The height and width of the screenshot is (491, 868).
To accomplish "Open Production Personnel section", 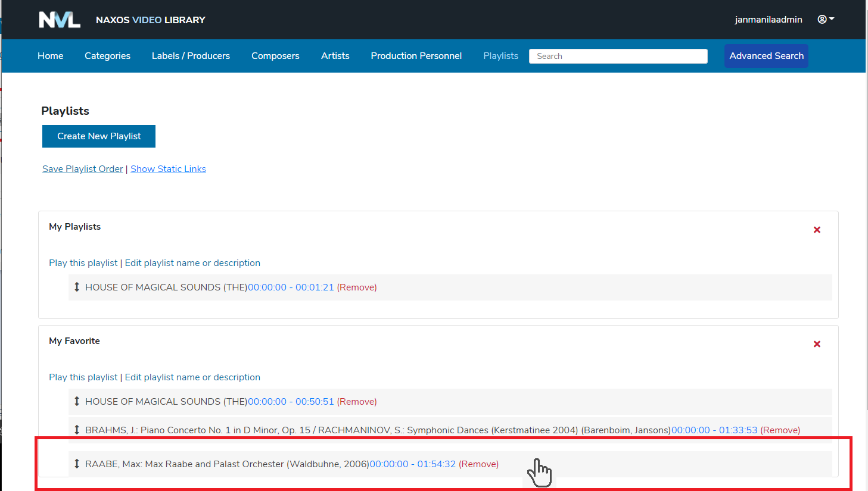I will [x=416, y=56].
